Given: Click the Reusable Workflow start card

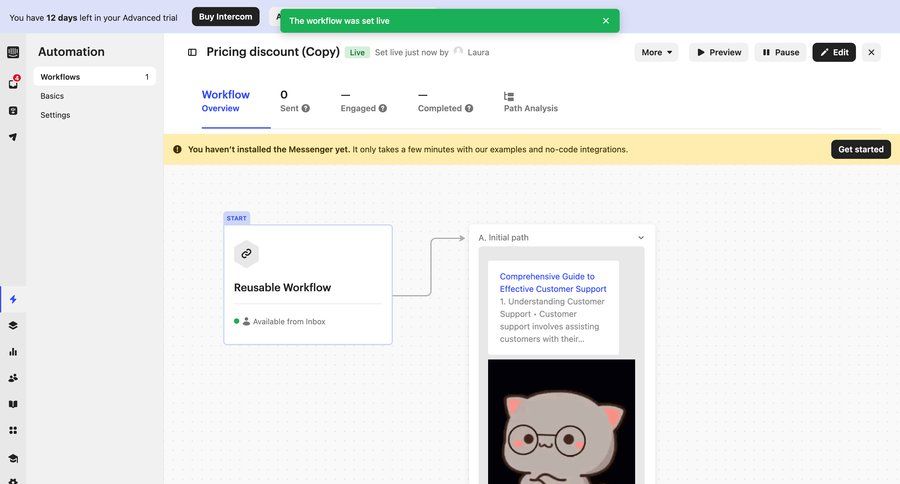Looking at the screenshot, I should pyautogui.click(x=308, y=285).
